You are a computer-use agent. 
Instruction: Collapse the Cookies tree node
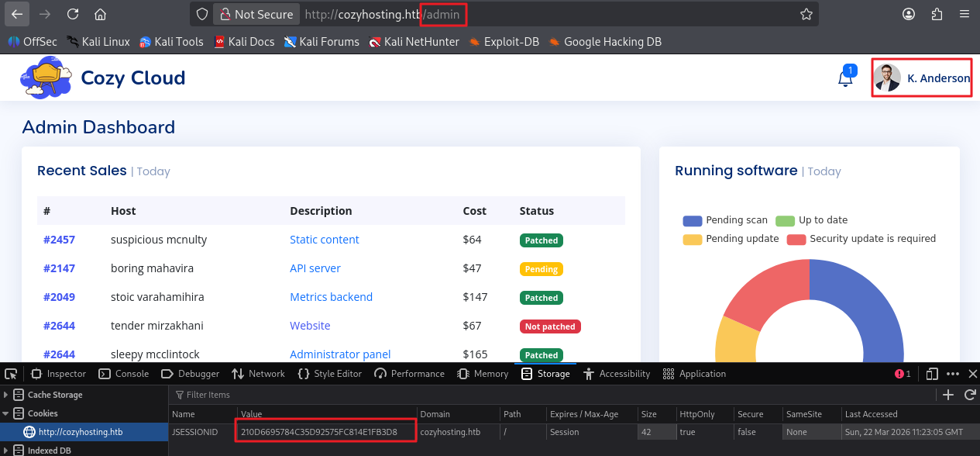7,413
